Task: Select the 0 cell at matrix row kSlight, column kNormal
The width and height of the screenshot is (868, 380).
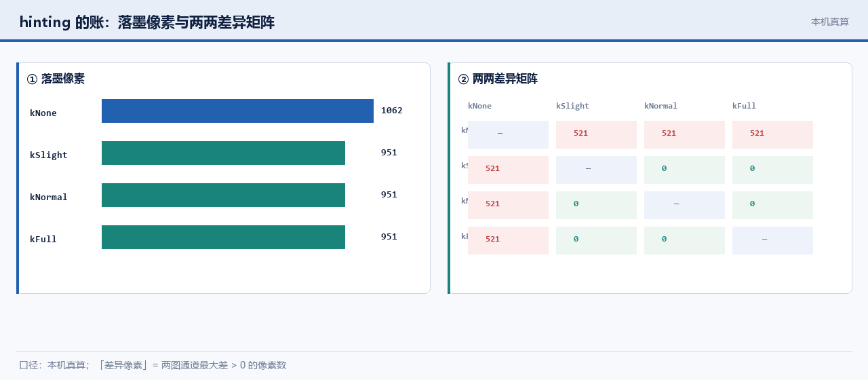Action: click(x=684, y=170)
